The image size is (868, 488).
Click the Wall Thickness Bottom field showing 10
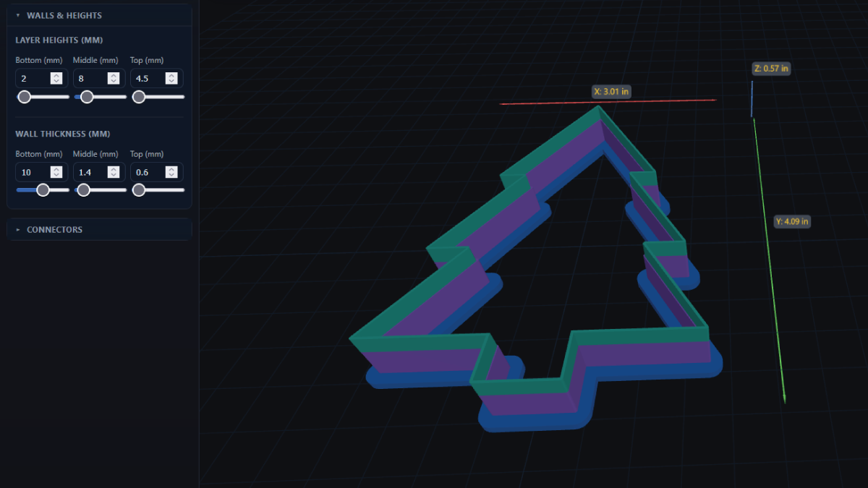33,172
